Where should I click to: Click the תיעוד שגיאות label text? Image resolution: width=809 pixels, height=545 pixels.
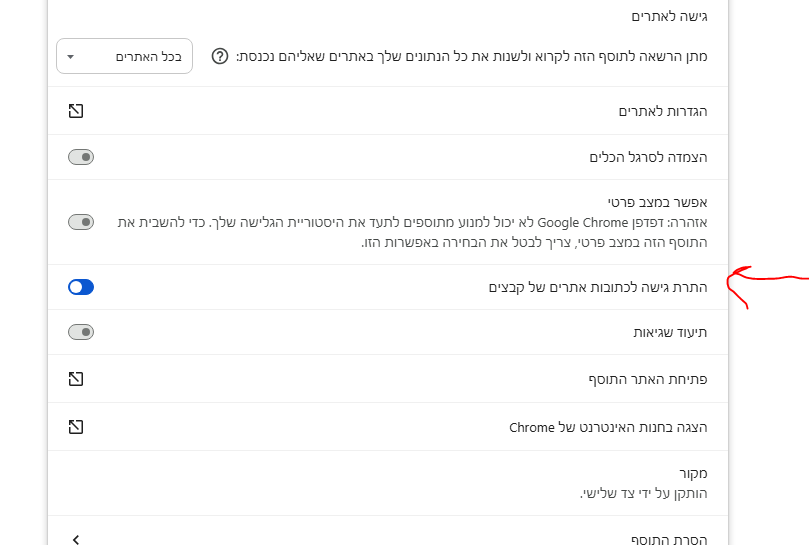[x=671, y=332]
